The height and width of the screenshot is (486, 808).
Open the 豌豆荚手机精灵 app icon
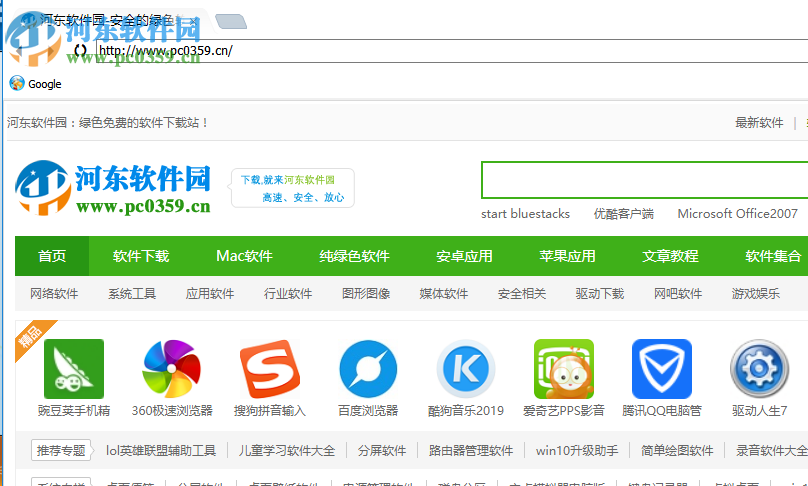[x=74, y=368]
